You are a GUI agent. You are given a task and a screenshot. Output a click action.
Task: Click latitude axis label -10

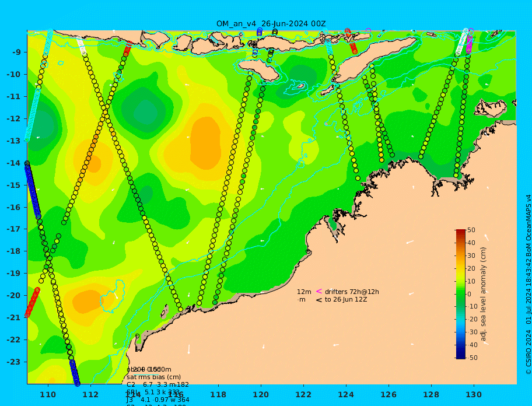coord(13,74)
